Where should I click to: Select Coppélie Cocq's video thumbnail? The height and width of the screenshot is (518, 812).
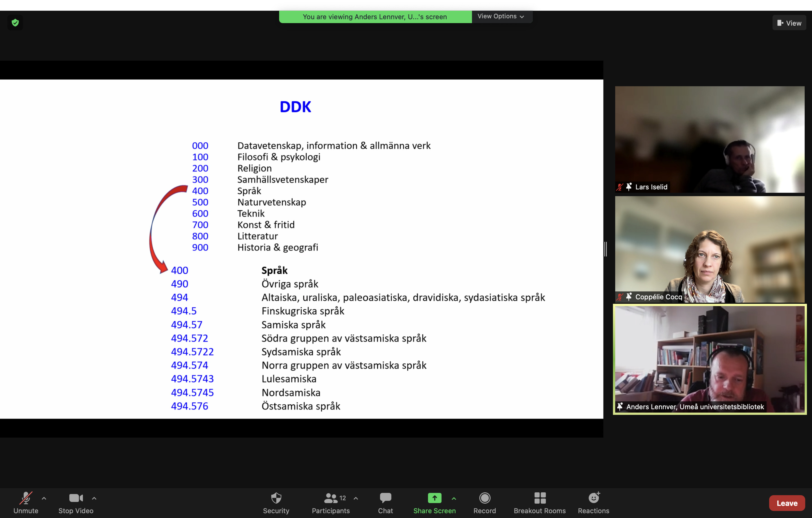point(710,249)
